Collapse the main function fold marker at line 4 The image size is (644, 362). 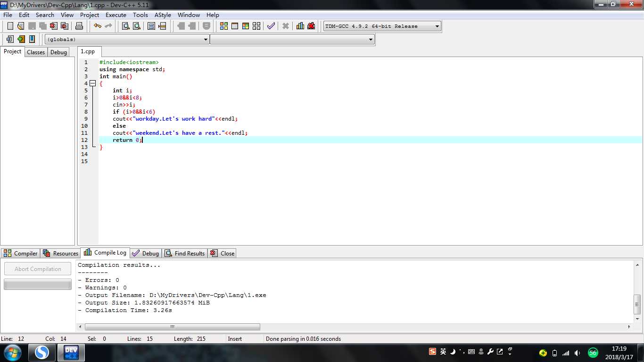point(92,83)
